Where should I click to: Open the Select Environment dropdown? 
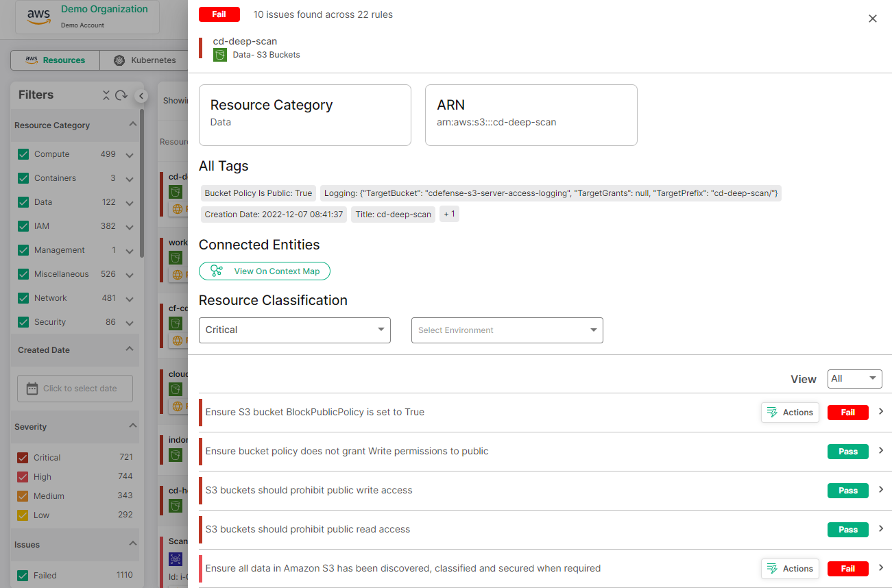click(507, 330)
